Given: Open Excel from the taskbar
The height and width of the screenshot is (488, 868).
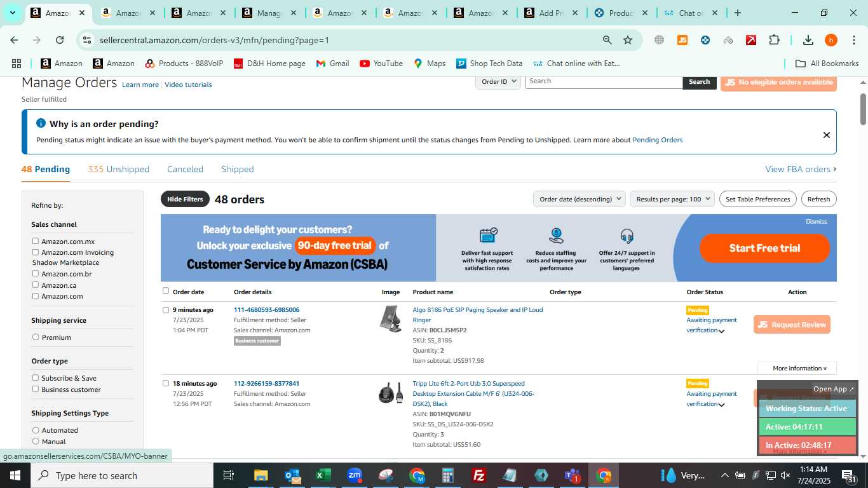Looking at the screenshot, I should [x=323, y=475].
